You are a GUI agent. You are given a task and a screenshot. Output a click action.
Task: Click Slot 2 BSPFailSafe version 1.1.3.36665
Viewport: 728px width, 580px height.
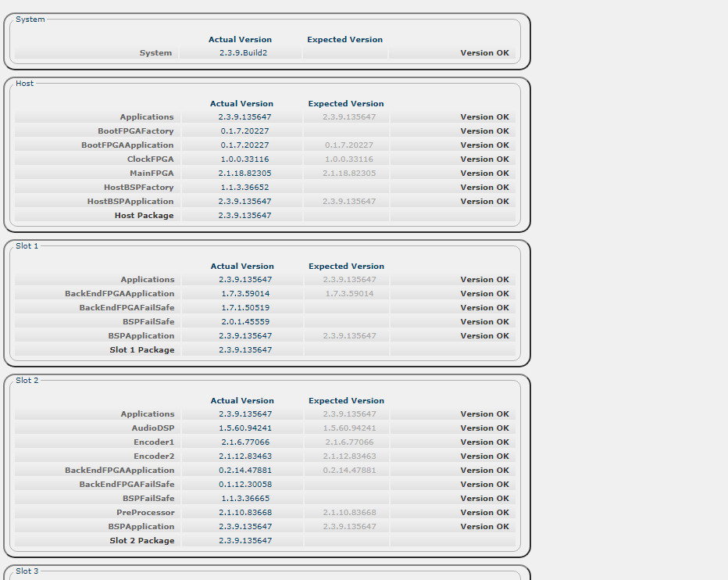[x=245, y=498]
